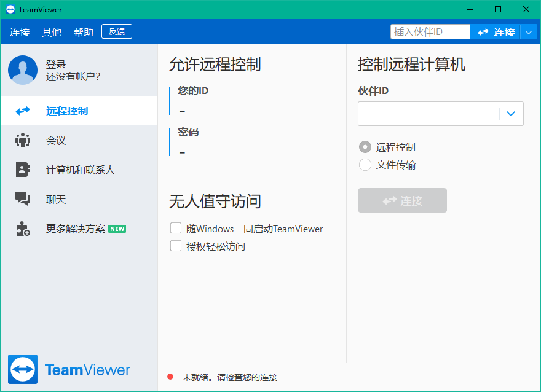Open the 其他 menu
541x392 pixels.
[x=51, y=31]
